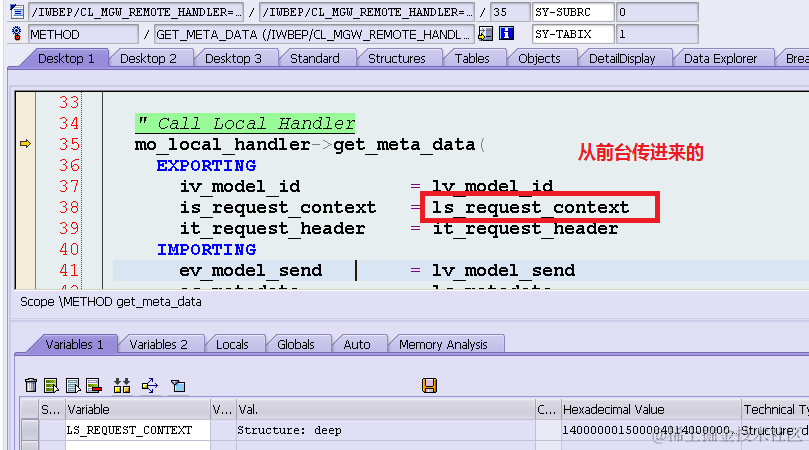This screenshot has width=809, height=450.
Task: Click the EXPORTING keyword in code
Action: point(206,166)
